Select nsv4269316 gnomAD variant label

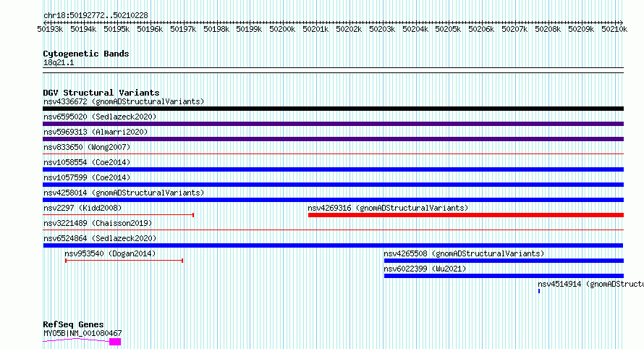pyautogui.click(x=388, y=208)
